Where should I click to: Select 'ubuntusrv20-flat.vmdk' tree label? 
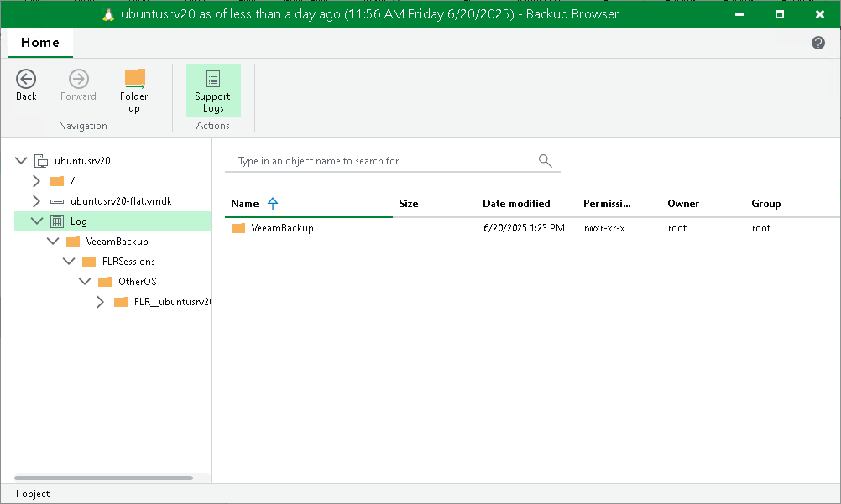coord(121,201)
